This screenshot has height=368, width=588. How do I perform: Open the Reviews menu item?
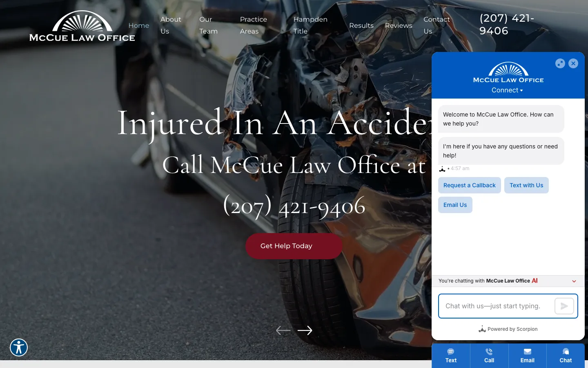point(399,25)
